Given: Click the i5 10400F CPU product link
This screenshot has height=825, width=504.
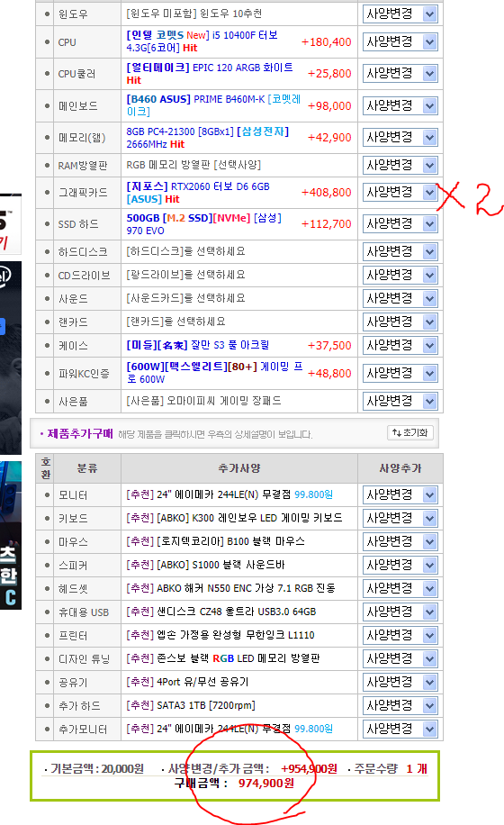Looking at the screenshot, I should tap(202, 41).
